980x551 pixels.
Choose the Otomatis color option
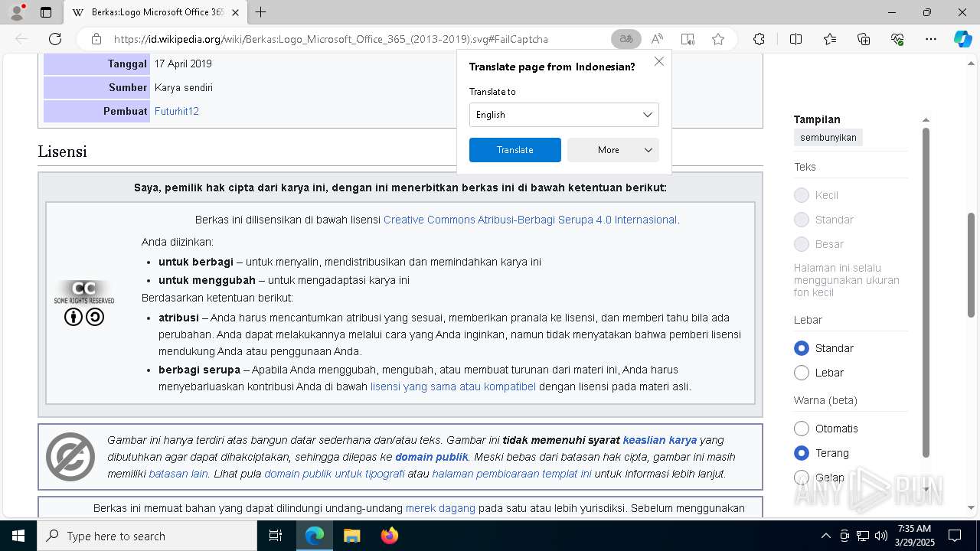click(802, 429)
